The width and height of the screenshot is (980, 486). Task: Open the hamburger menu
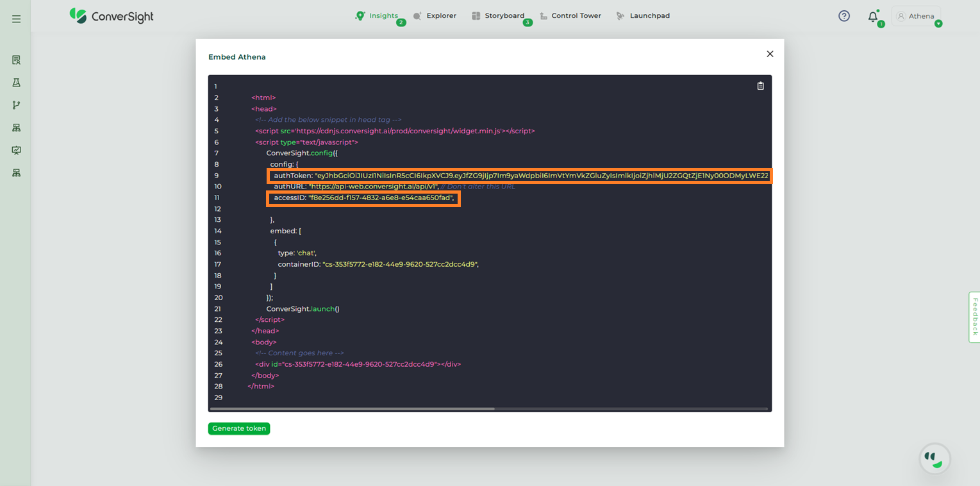point(16,19)
